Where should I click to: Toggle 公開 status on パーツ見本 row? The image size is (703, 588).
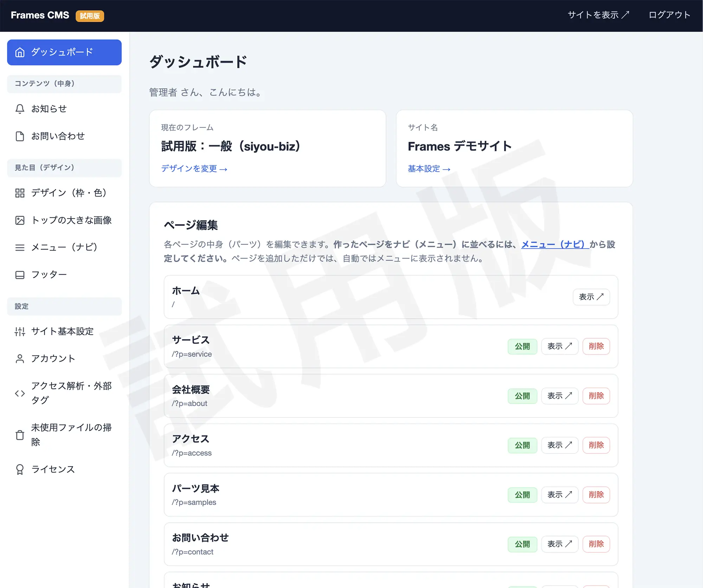point(522,495)
